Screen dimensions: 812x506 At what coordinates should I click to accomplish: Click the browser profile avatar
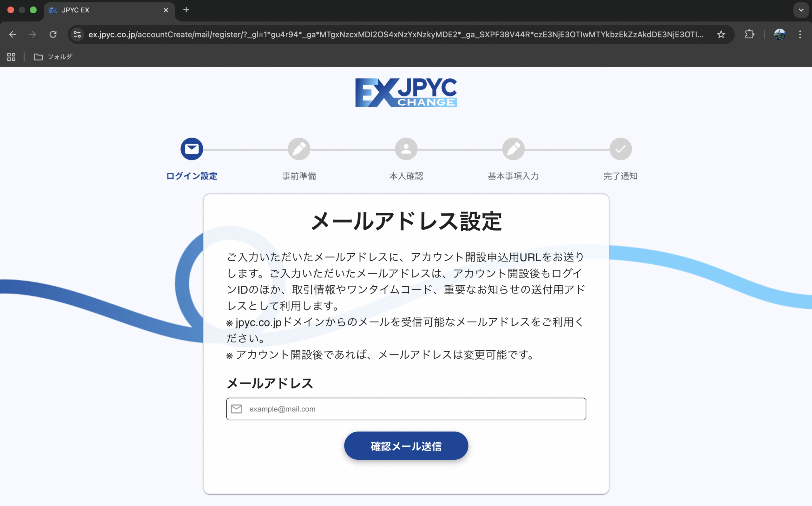pos(780,35)
